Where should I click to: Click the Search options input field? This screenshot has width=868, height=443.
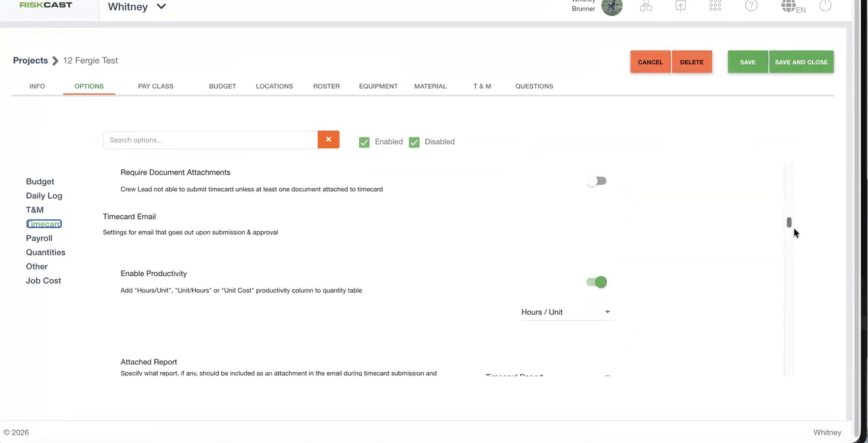(x=210, y=140)
